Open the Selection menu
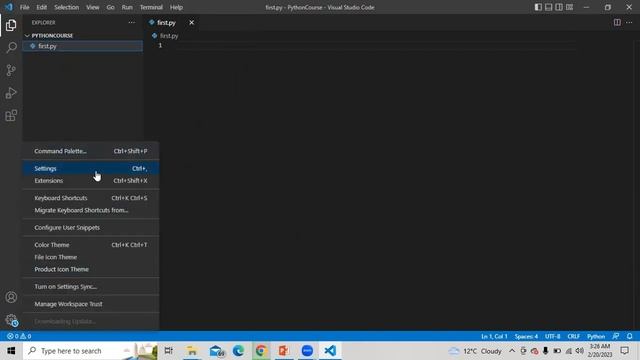The height and width of the screenshot is (360, 640). 67,7
